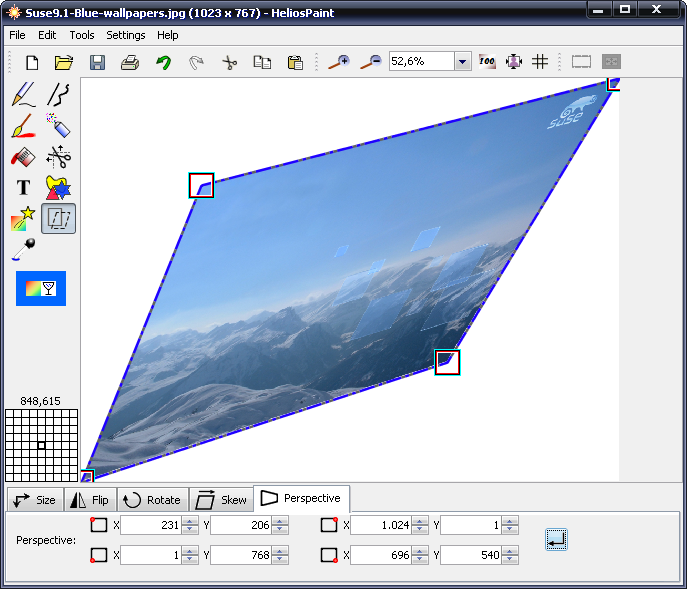The image size is (687, 589).
Task: Switch to the Rotate tab
Action: [x=153, y=500]
